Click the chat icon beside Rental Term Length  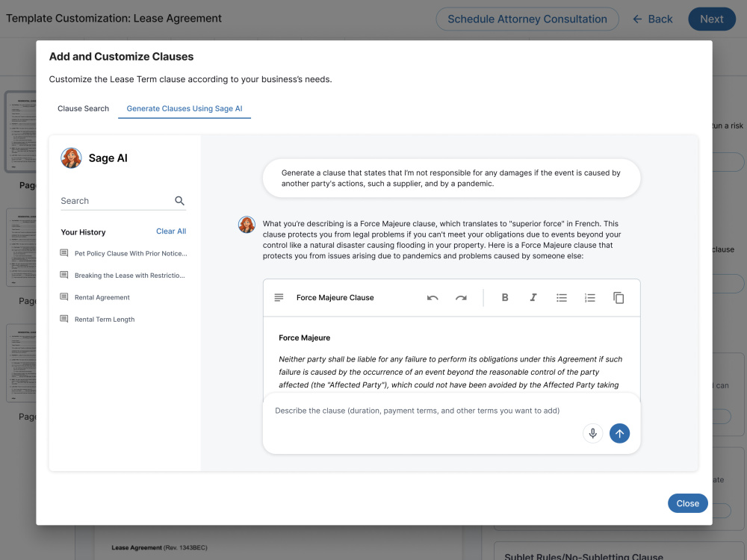tap(63, 319)
